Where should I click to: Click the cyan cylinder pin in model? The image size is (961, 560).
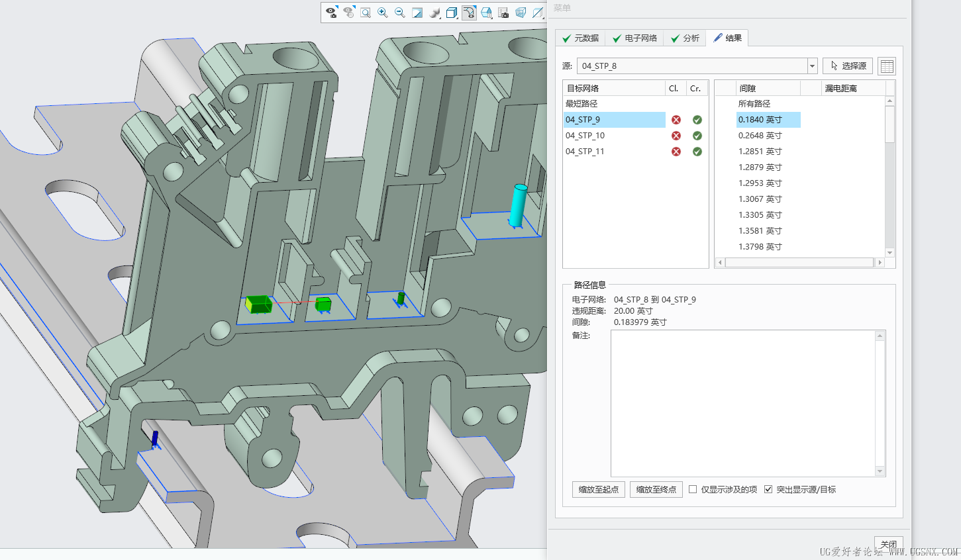point(519,205)
